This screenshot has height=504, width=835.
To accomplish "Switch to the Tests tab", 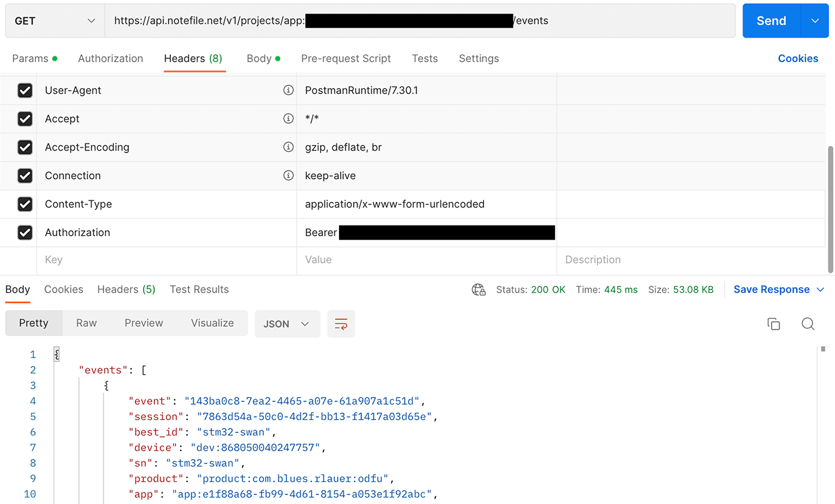I will (x=425, y=58).
